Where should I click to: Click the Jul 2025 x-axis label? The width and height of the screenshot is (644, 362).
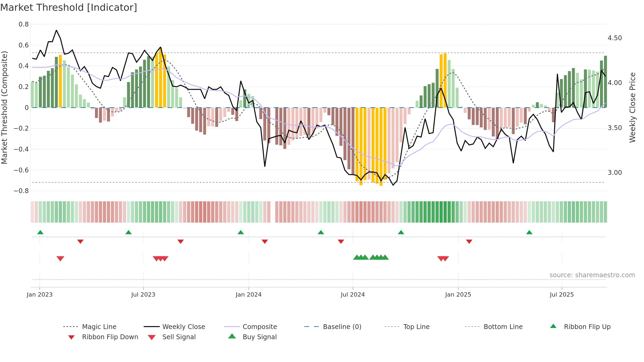coord(562,294)
